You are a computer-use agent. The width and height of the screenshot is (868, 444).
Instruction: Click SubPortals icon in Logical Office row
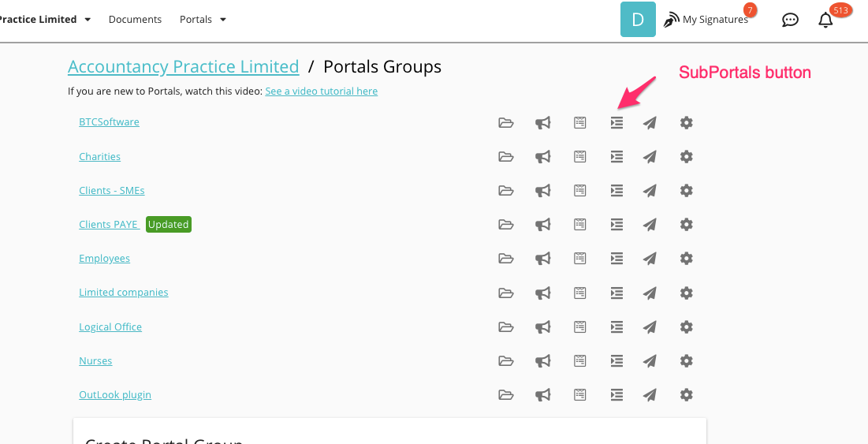(617, 327)
